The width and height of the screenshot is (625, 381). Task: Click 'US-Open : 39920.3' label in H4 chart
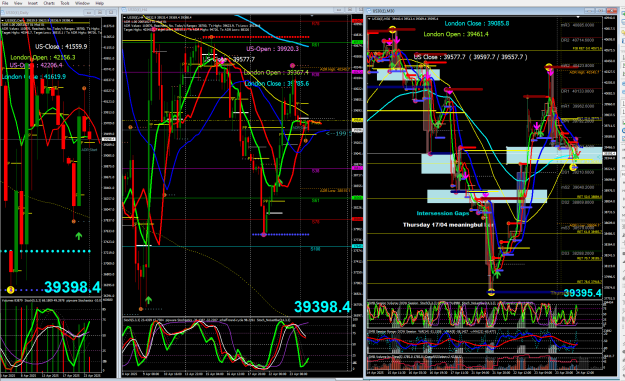(272, 49)
